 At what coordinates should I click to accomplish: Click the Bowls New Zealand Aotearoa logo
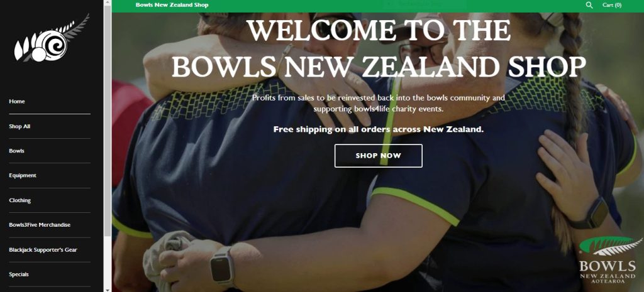coord(610,261)
